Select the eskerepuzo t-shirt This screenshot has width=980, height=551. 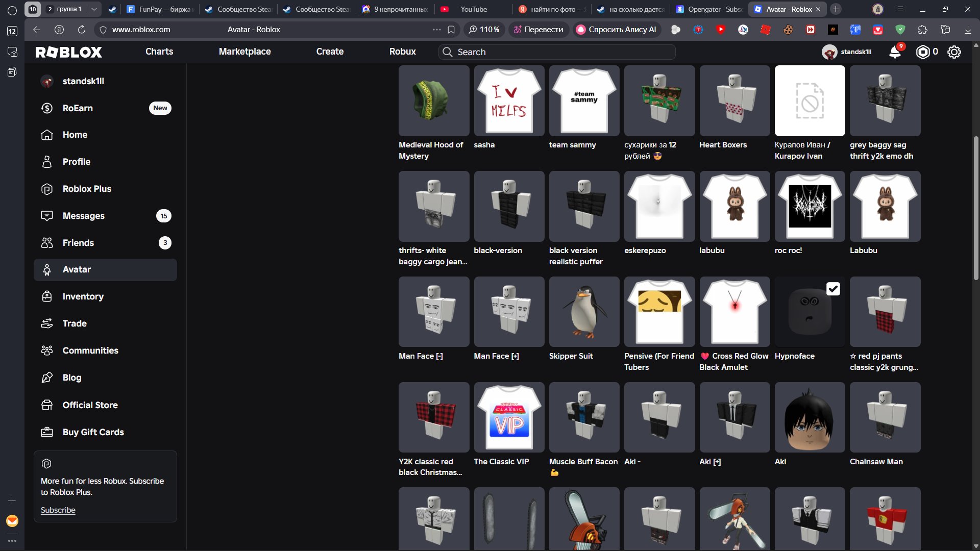(x=659, y=206)
